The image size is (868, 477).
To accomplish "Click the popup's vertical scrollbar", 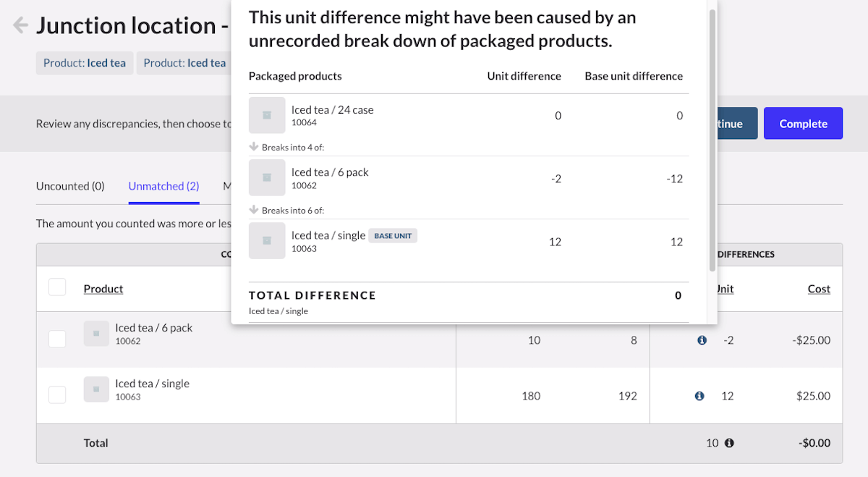I will [x=712, y=138].
